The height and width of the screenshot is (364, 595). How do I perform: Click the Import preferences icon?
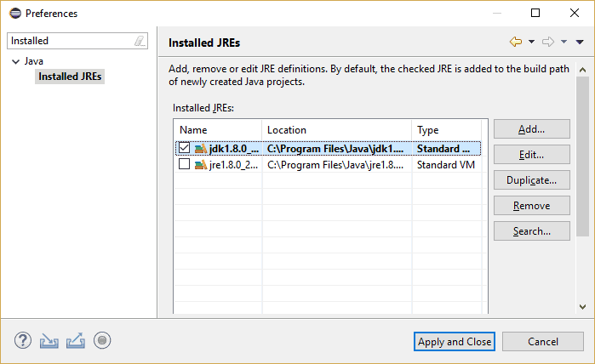[x=49, y=340]
